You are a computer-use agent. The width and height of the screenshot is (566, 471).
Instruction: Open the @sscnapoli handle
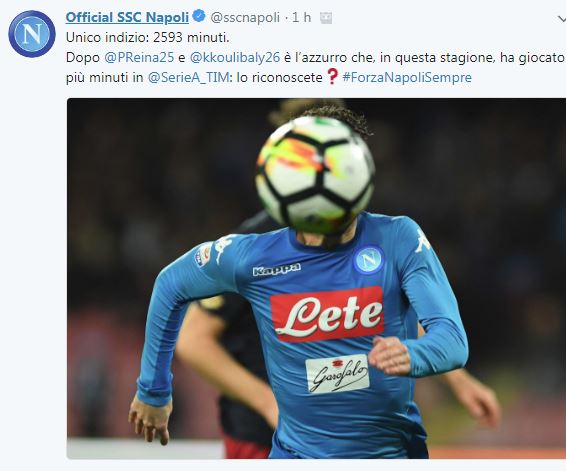(245, 17)
